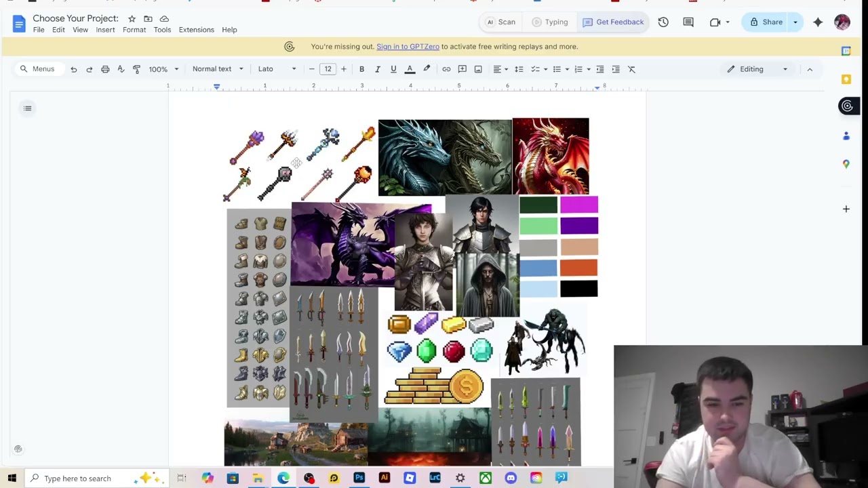This screenshot has height=488, width=868.
Task: Open the Insert menu
Action: click(x=105, y=30)
